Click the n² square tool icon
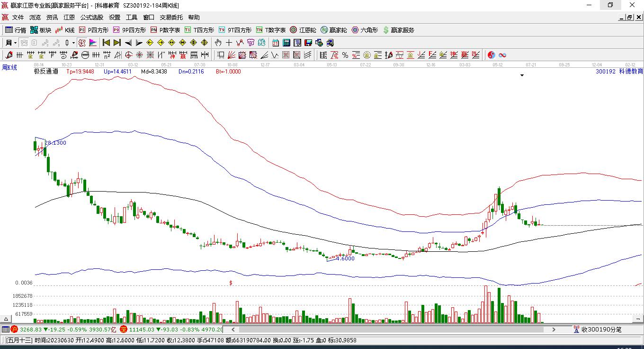This screenshot has width=644, height=349. [x=107, y=55]
